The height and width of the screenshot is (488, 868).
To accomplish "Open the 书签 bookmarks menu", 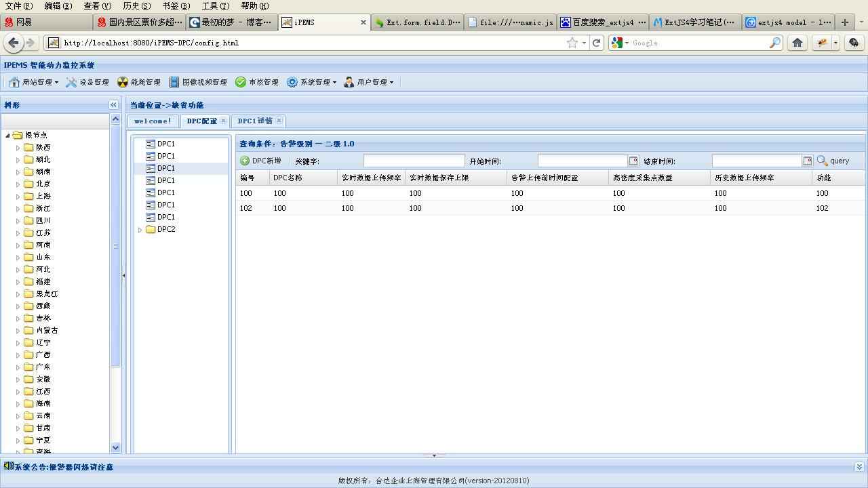I will coord(176,5).
